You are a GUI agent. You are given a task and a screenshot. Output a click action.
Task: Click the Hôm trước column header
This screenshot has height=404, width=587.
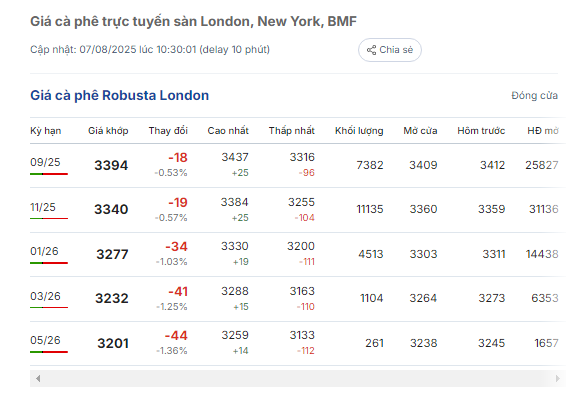481,131
